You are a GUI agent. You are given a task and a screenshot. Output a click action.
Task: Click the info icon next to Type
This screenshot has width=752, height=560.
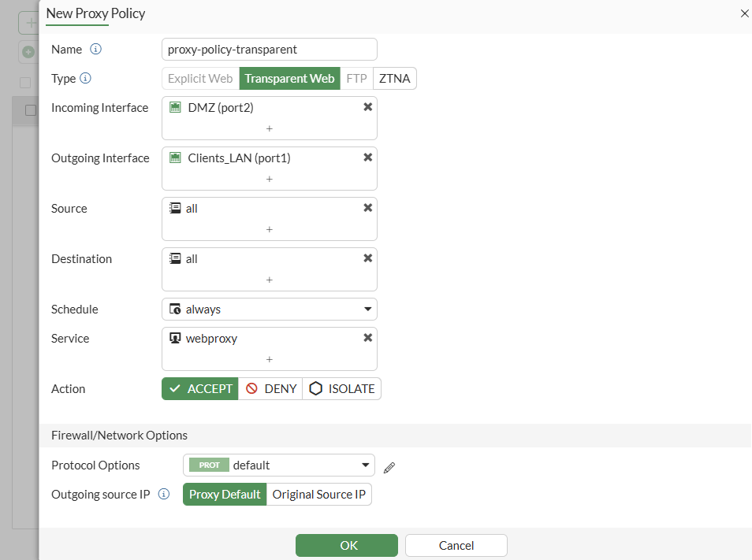(x=86, y=78)
